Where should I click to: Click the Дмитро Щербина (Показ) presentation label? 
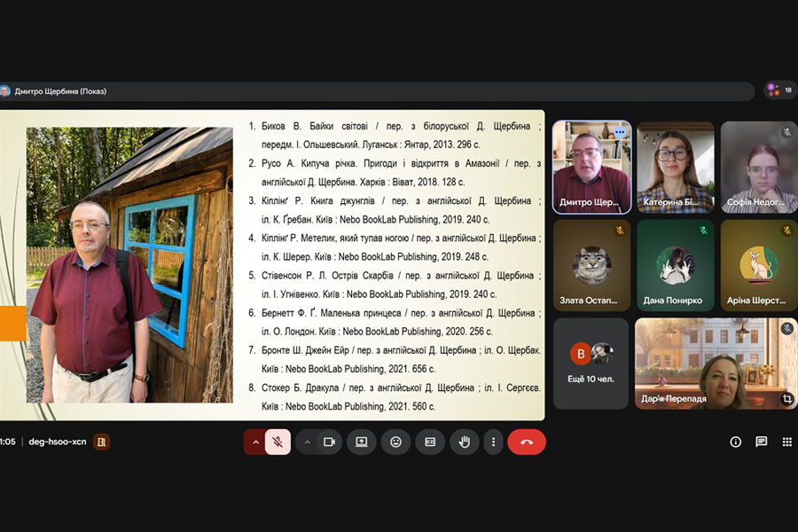click(x=60, y=91)
